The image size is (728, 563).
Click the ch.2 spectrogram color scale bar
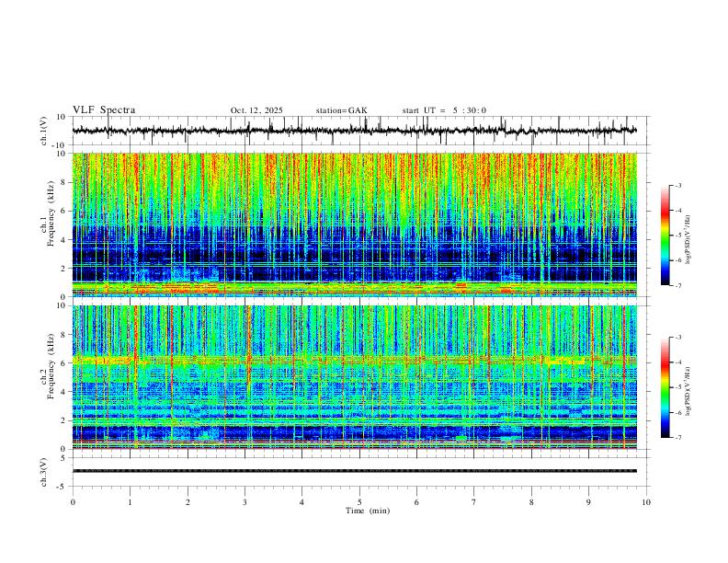(665, 387)
